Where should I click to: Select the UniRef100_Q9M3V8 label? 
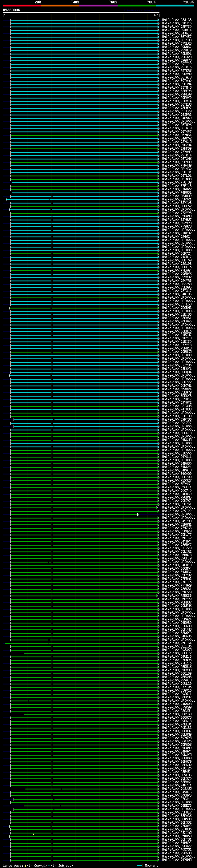[x=177, y=57]
